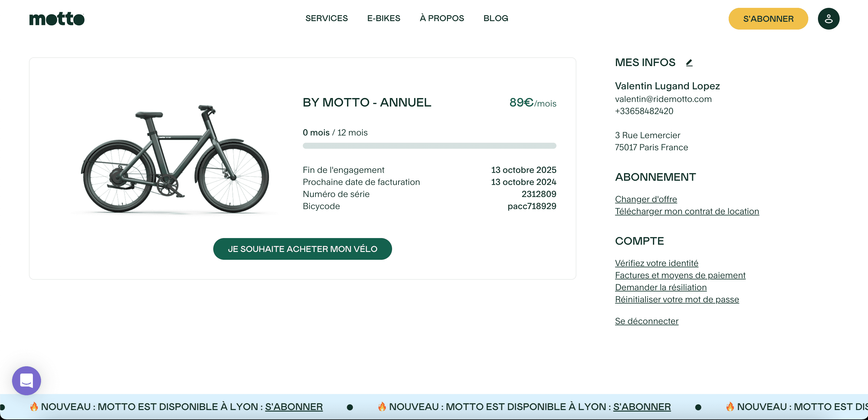Go to the E-Bikes page
Screen dimensions: 868x420
click(x=383, y=18)
